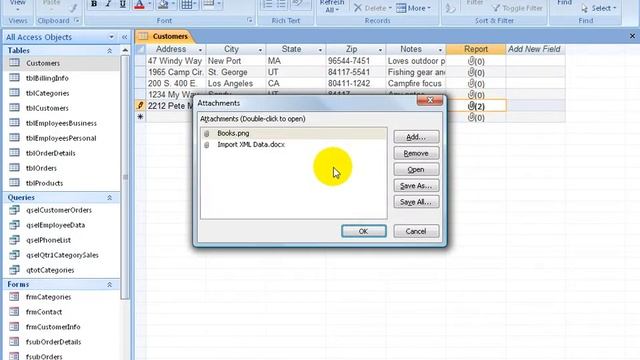Open the More records menu
Image resolution: width=640 pixels, height=360 pixels.
413,8
